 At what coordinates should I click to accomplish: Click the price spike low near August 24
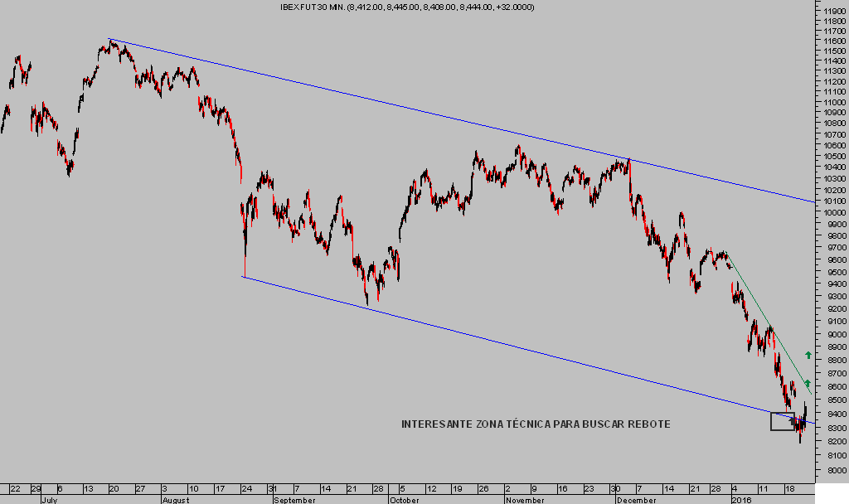tap(245, 274)
